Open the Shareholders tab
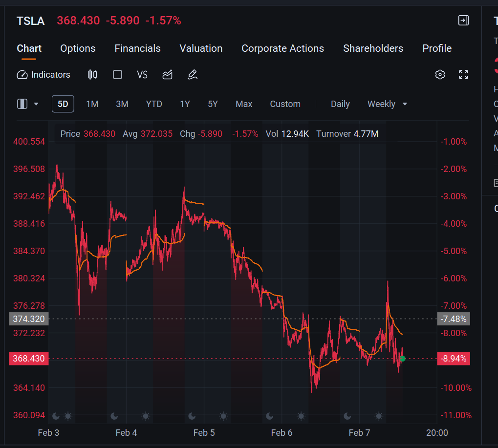Screen dimensions: 498x448 click(373, 48)
